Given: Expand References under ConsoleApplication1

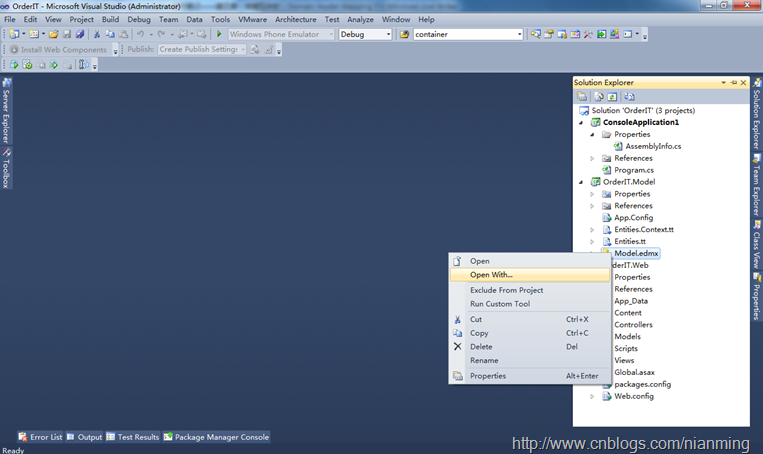Looking at the screenshot, I should click(592, 159).
